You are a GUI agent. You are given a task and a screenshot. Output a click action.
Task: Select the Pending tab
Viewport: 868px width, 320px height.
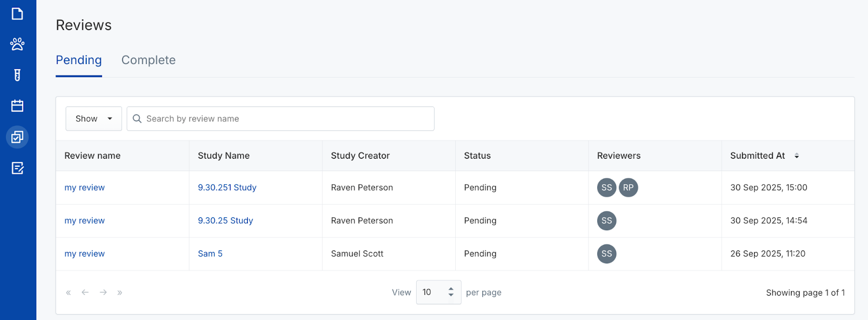79,60
